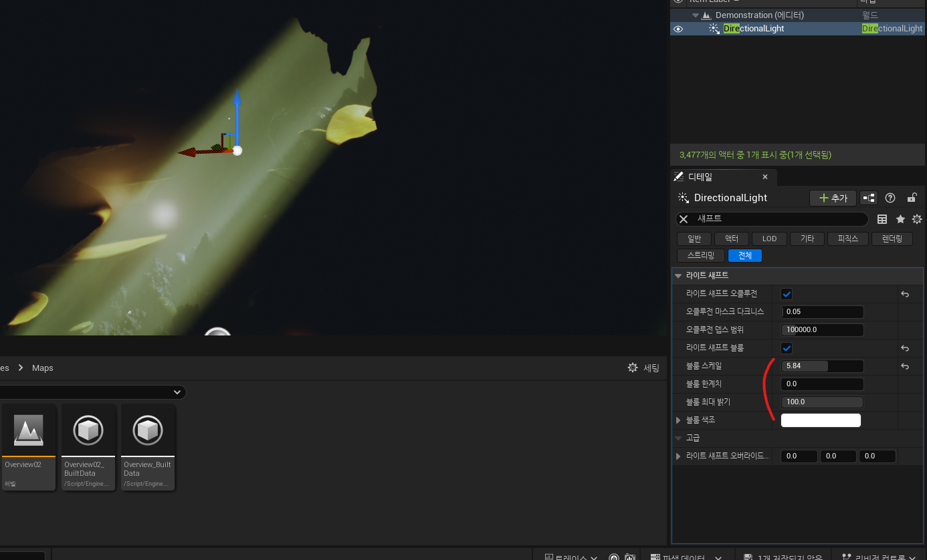Reset 라이트 섀프트 오클루전 to default arrow
This screenshot has width=927, height=560.
point(904,294)
